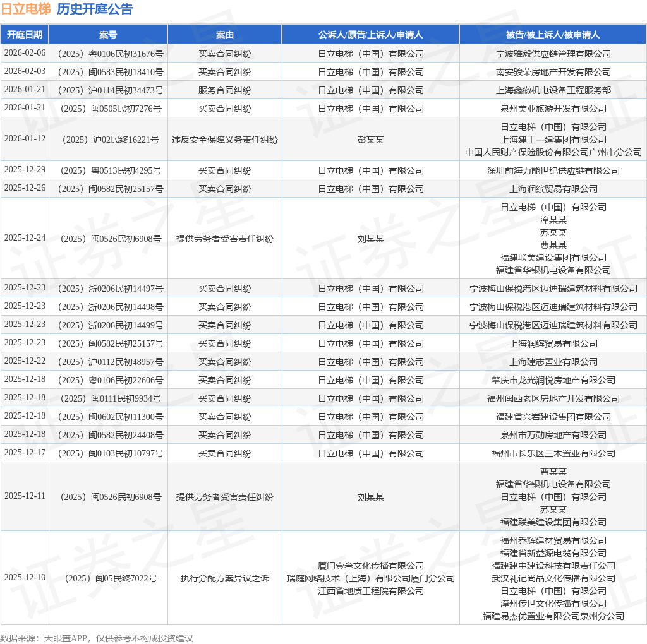Click case number 闽0505民初7276号
647x644 pixels.
point(126,109)
